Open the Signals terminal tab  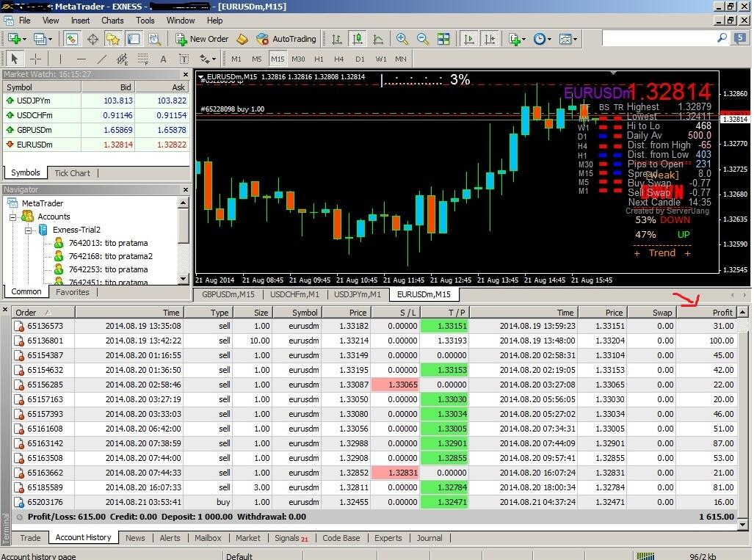(291, 539)
